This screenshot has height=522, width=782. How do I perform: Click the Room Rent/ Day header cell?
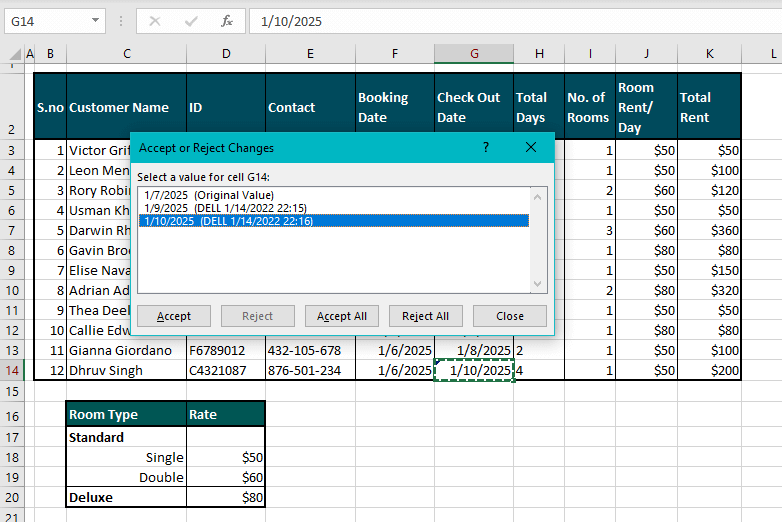coord(646,107)
